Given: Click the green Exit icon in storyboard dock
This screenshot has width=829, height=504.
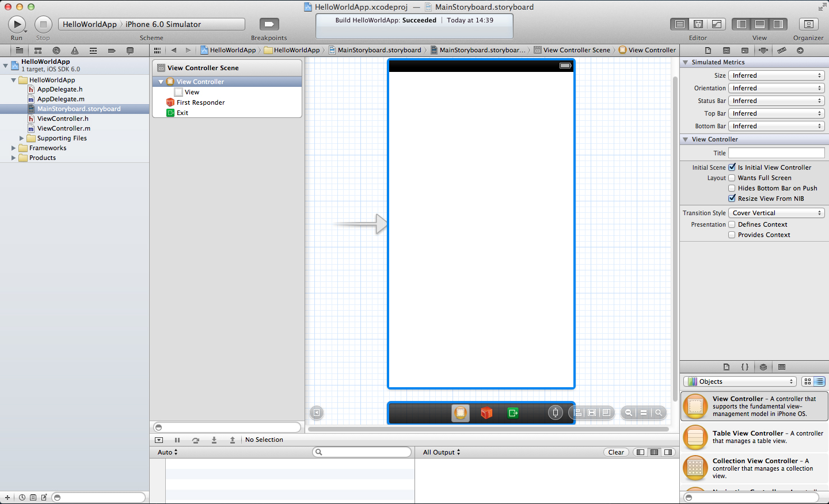Looking at the screenshot, I should (512, 413).
